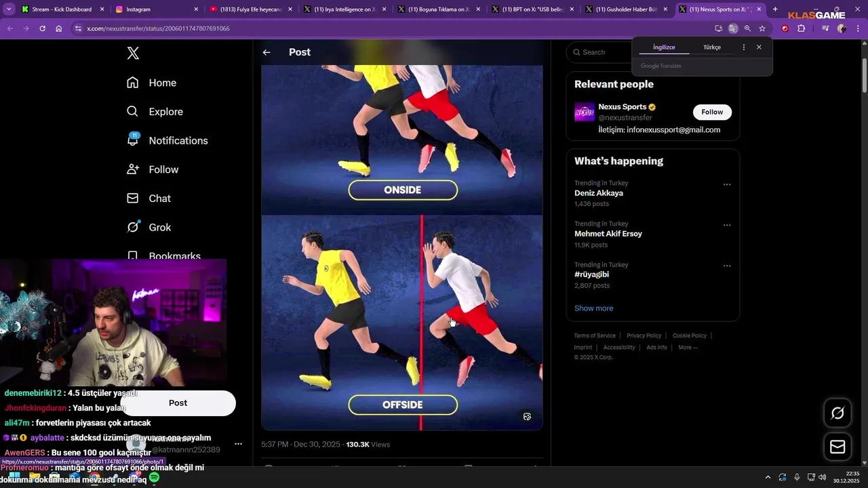Open the Nexus Sports profile name
868x488 pixels.
coord(623,107)
